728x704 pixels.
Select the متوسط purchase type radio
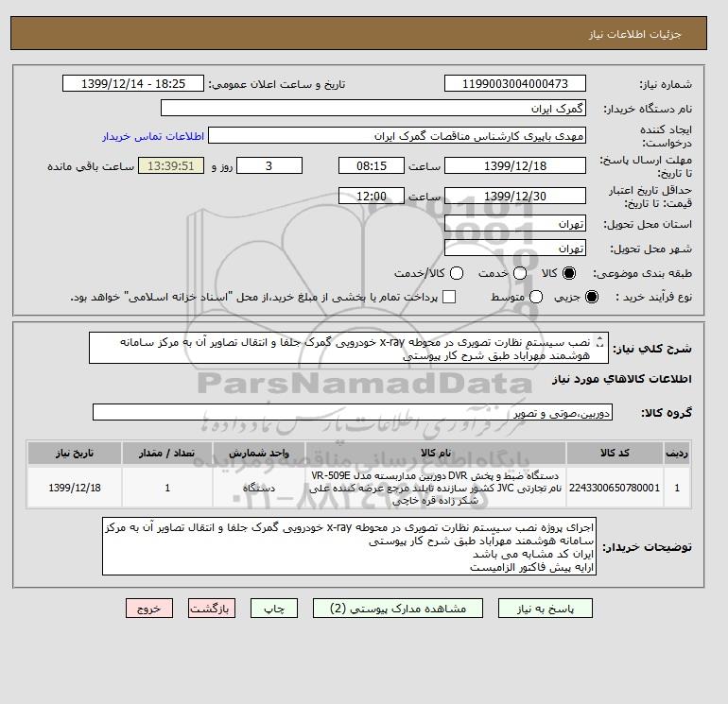click(536, 297)
